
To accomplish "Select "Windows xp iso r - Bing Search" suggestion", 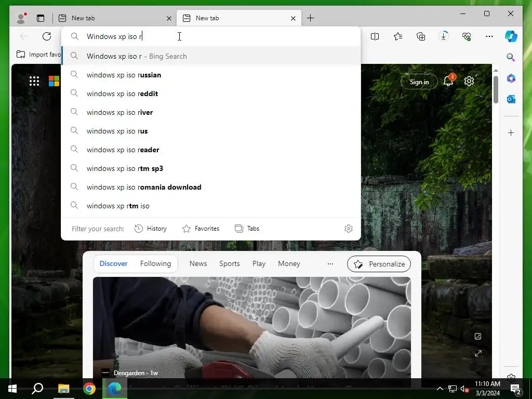I will (211, 56).
